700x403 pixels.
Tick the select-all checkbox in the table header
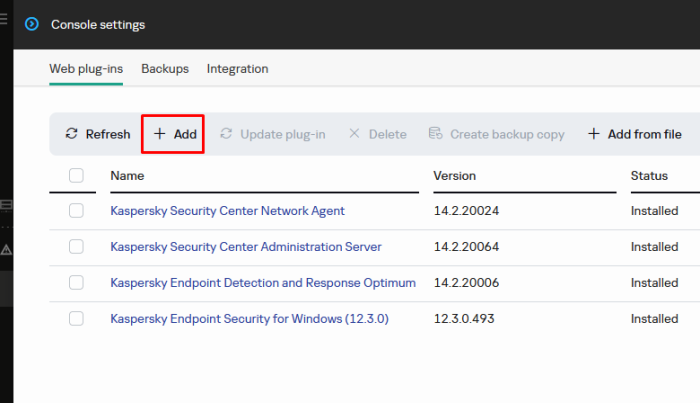(x=76, y=176)
